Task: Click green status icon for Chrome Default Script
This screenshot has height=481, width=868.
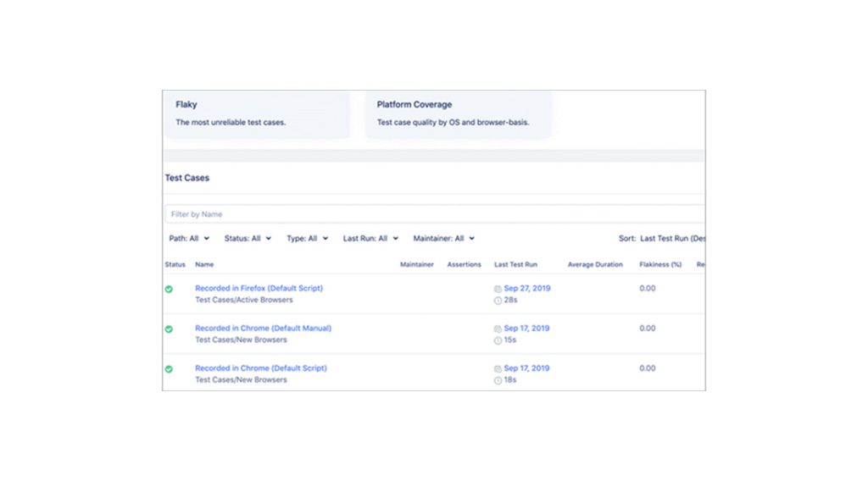Action: tap(169, 368)
